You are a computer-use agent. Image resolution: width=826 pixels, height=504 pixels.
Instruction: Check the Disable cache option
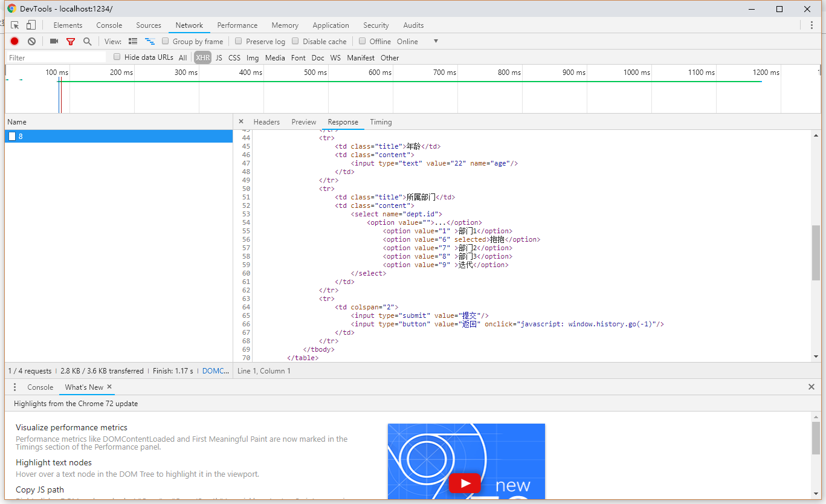click(x=295, y=41)
